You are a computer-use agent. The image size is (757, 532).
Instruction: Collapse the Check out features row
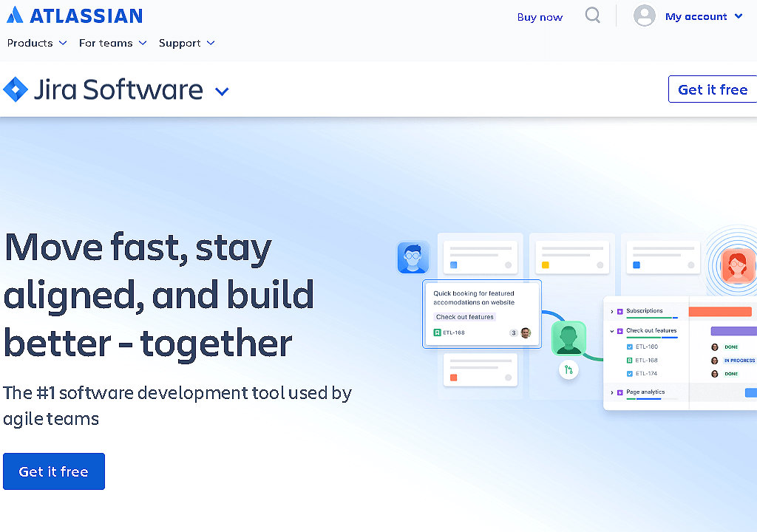(x=612, y=331)
